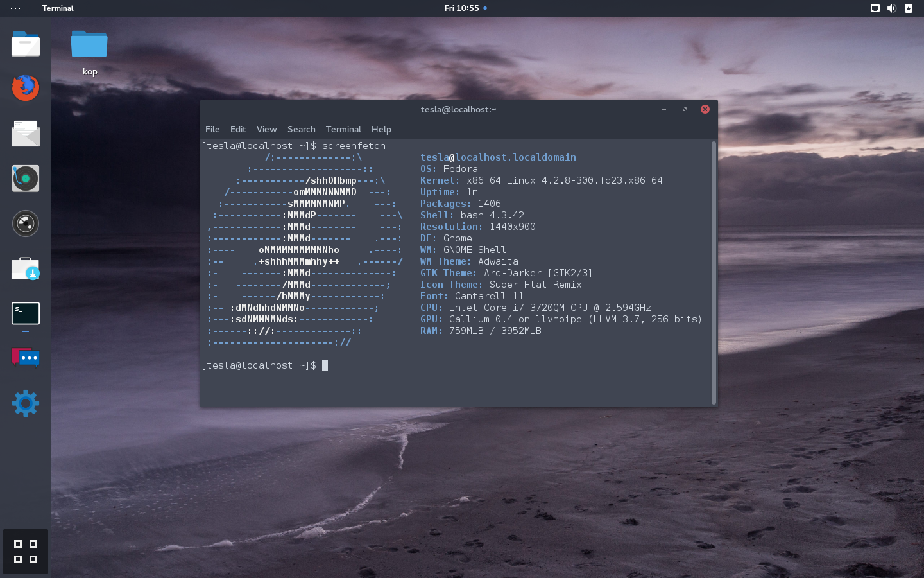The width and height of the screenshot is (924, 578).
Task: Open the Files manager from the dock
Action: (x=26, y=44)
